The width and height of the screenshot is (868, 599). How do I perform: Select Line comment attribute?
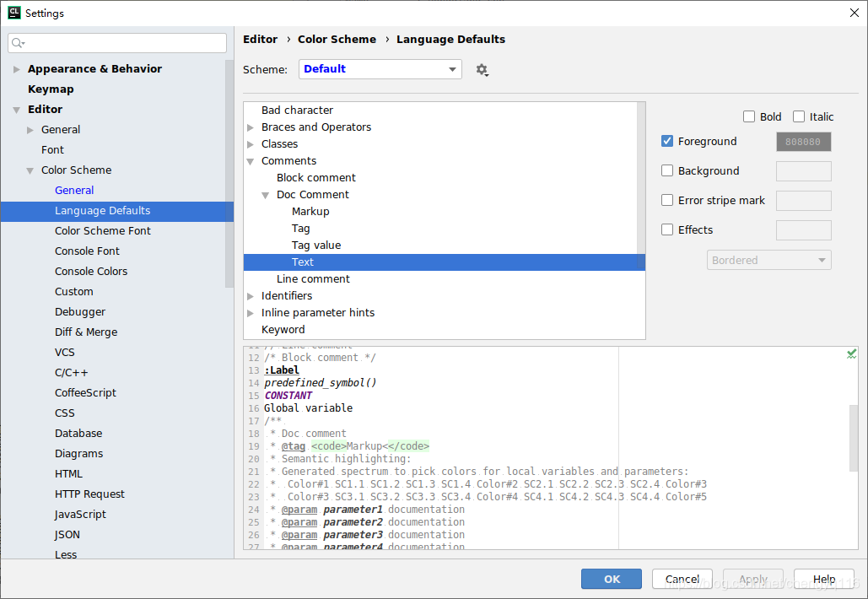coord(313,279)
